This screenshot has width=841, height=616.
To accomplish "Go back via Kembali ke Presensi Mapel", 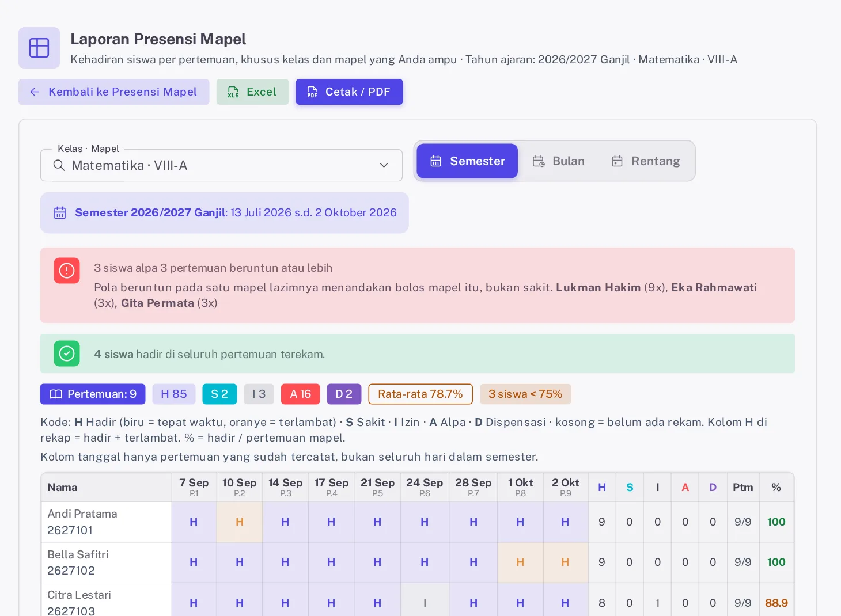I will pos(113,92).
